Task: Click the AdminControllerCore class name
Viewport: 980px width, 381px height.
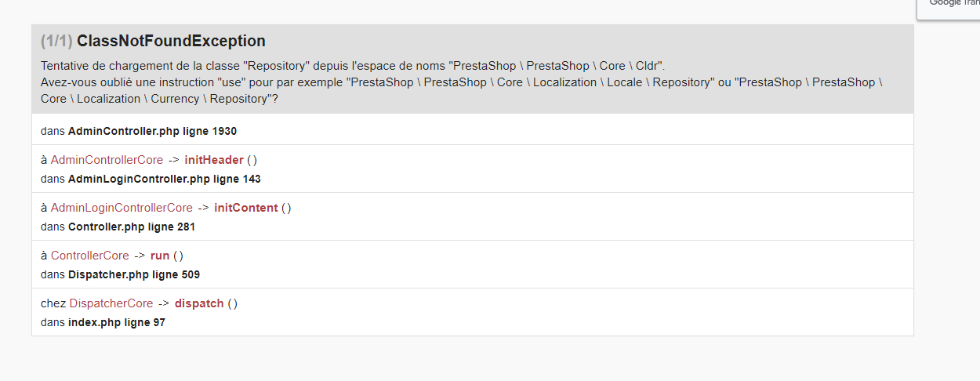Action: 107,160
